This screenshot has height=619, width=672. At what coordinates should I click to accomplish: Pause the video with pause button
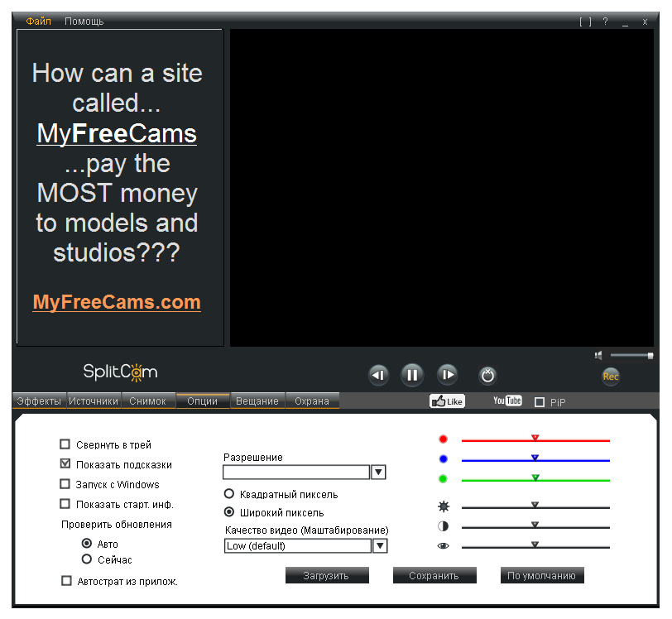point(412,375)
